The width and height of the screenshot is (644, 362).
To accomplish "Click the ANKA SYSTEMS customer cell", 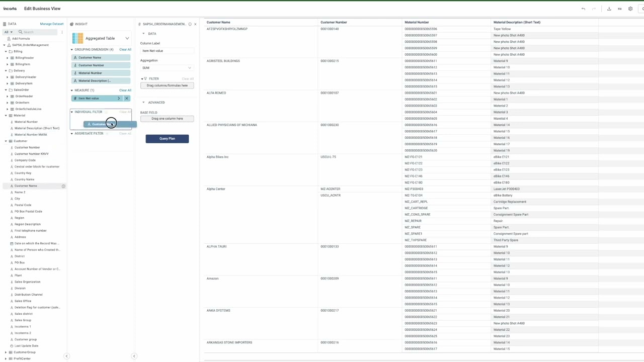I will [218, 311].
